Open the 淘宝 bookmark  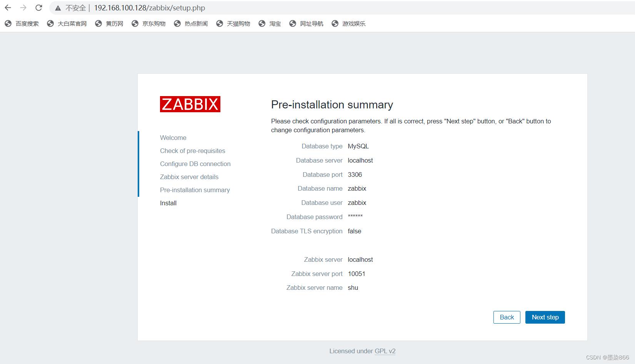click(270, 24)
